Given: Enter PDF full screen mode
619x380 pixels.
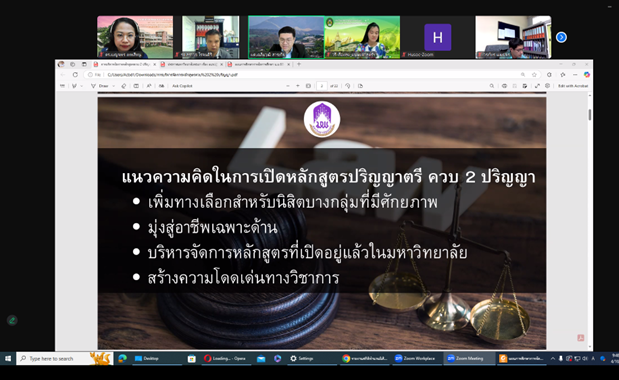Looking at the screenshot, I should (537, 86).
